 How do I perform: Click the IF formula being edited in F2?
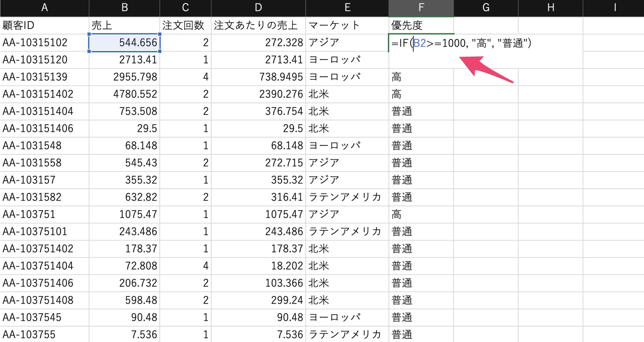coord(461,43)
